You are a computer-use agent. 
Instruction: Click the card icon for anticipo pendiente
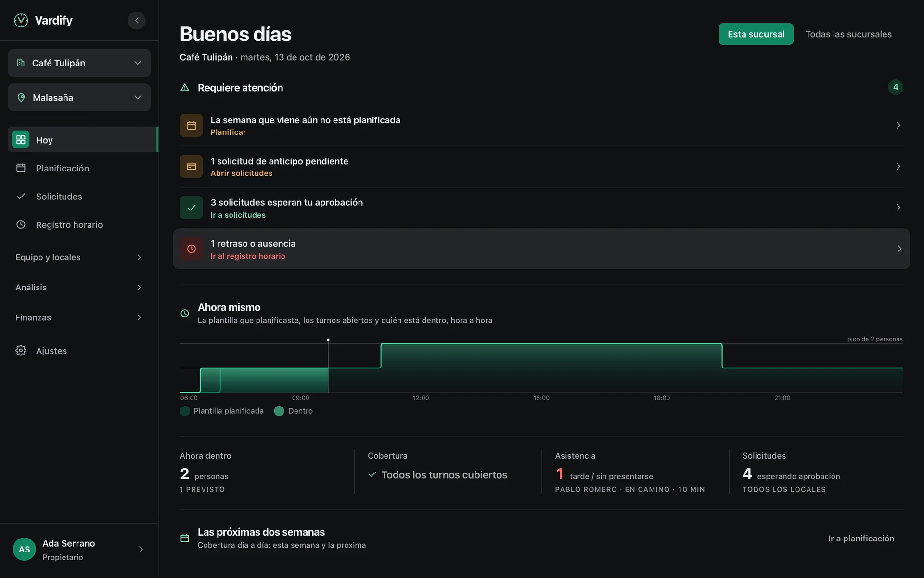point(191,166)
